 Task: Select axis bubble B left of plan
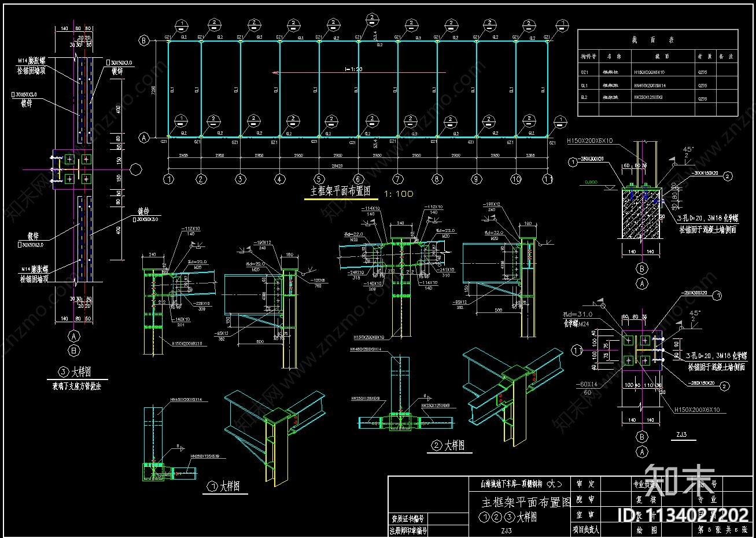click(143, 40)
